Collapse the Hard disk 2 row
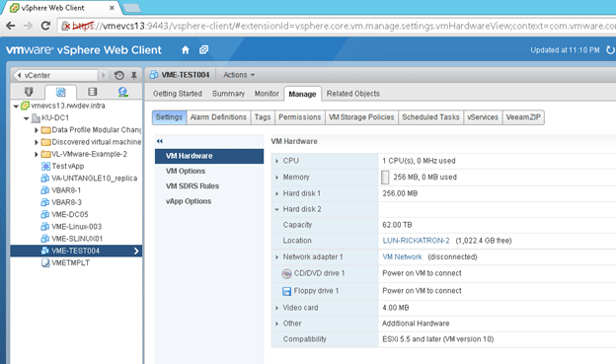This screenshot has height=364, width=616. 277,210
